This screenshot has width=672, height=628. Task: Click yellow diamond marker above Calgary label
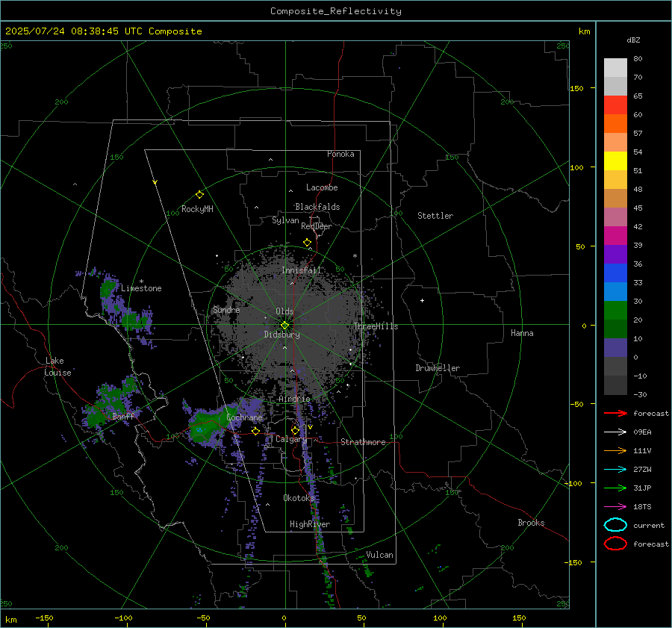coord(295,430)
